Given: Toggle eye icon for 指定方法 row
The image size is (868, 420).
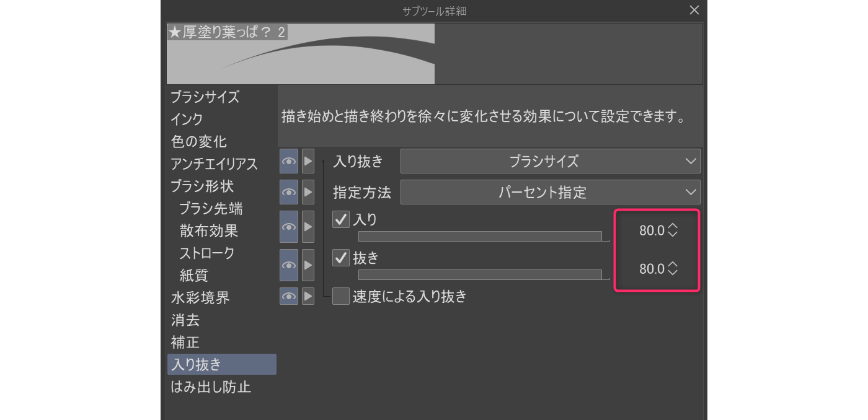Looking at the screenshot, I should click(289, 192).
